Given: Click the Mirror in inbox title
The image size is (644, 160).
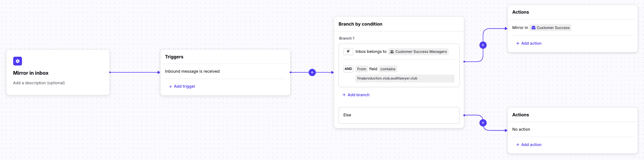Looking at the screenshot, I should (31, 73).
